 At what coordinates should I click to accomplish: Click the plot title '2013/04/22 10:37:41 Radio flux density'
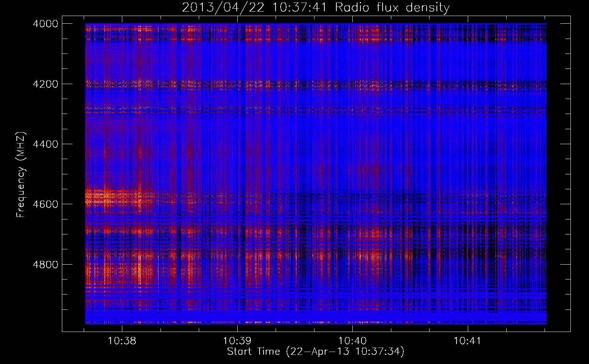tap(316, 7)
